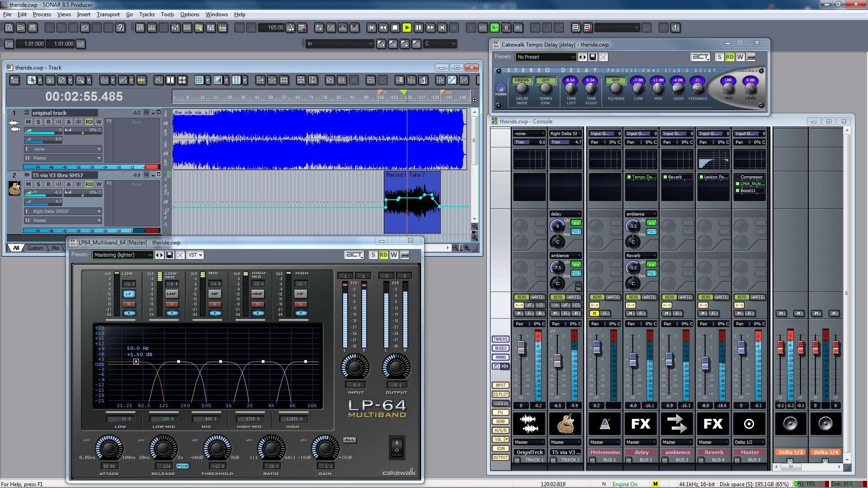Click the Undo arrow icon
The image size is (868, 488).
point(85,28)
